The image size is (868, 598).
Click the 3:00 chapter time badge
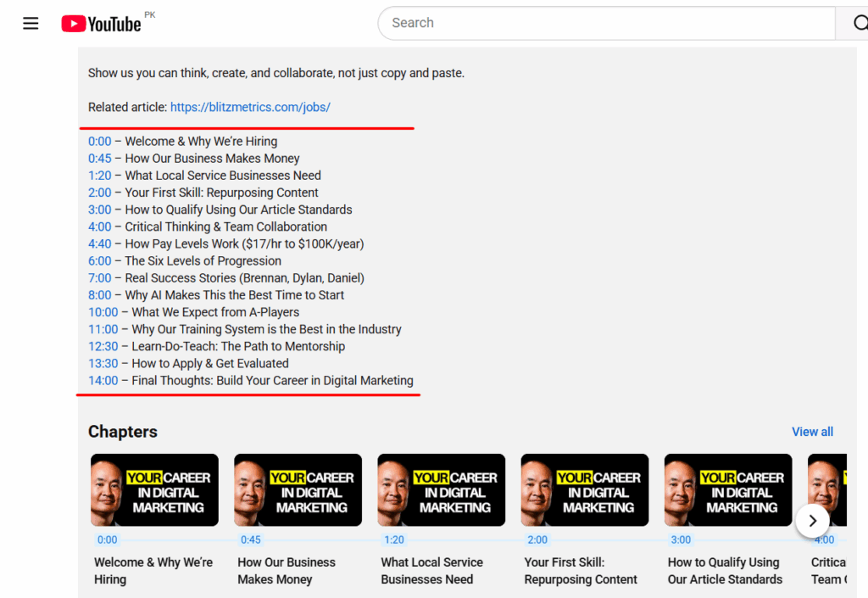[x=681, y=539]
